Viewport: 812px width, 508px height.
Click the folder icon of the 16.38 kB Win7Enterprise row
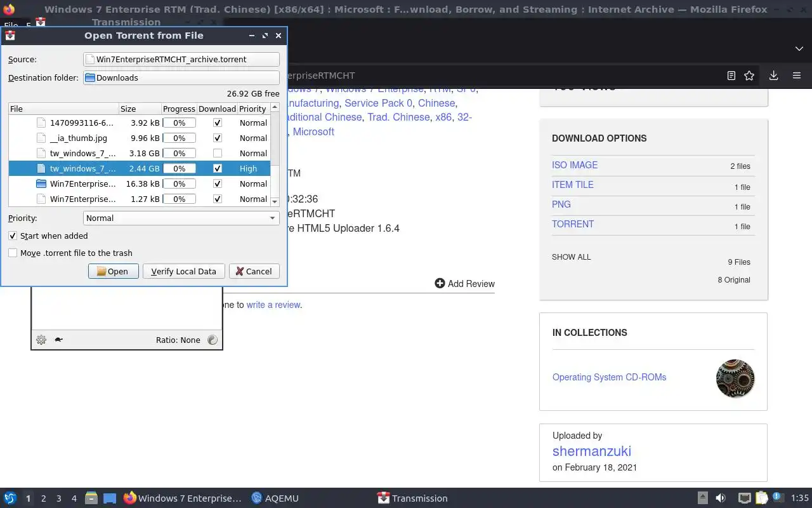coord(41,184)
